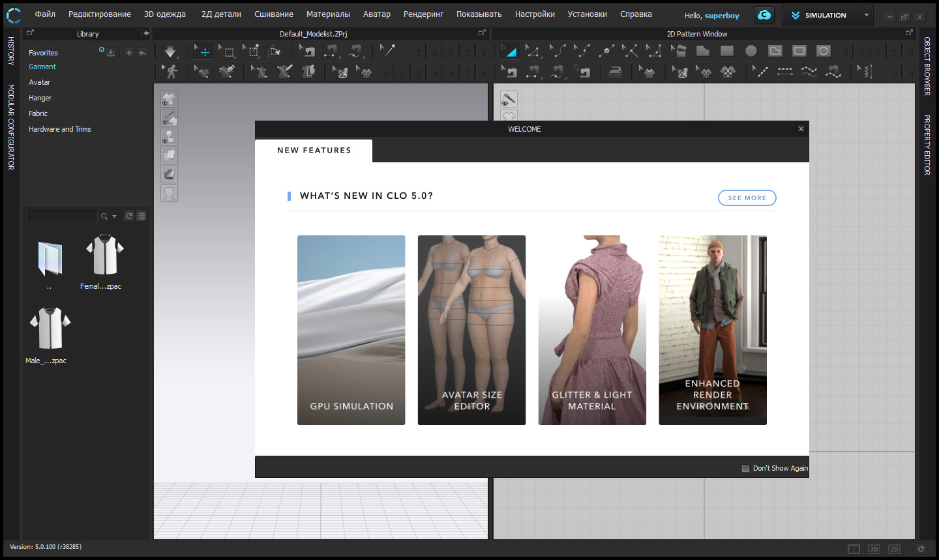
Task: Select the Edit Texture tool in 2D toolbar
Action: [x=679, y=71]
